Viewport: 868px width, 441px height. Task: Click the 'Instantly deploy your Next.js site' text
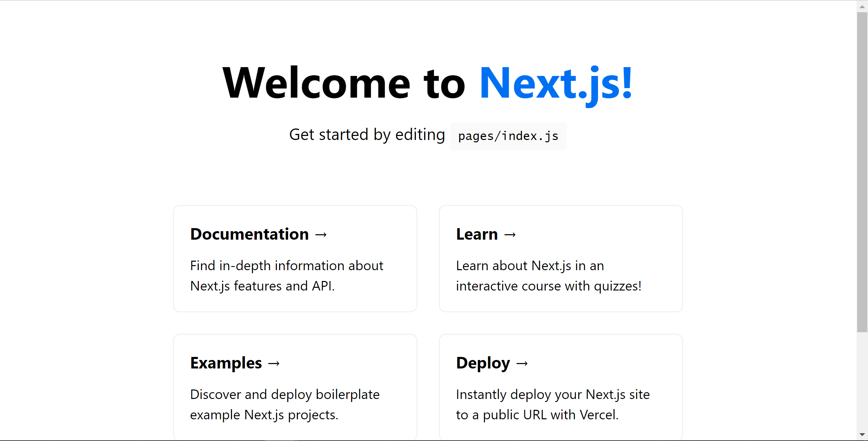coord(553,395)
